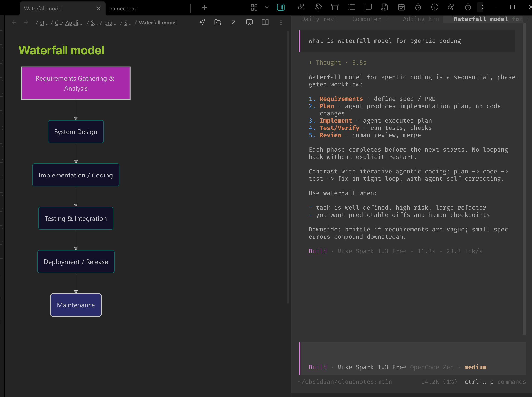Click the 'Waterfall model' breadcrumb title
The width and height of the screenshot is (532, 397).
point(158,23)
